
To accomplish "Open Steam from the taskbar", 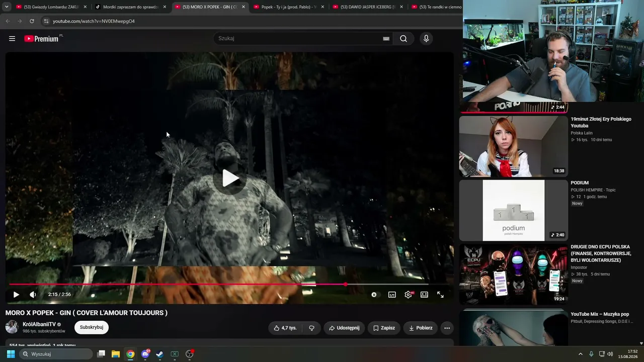I will (159, 354).
